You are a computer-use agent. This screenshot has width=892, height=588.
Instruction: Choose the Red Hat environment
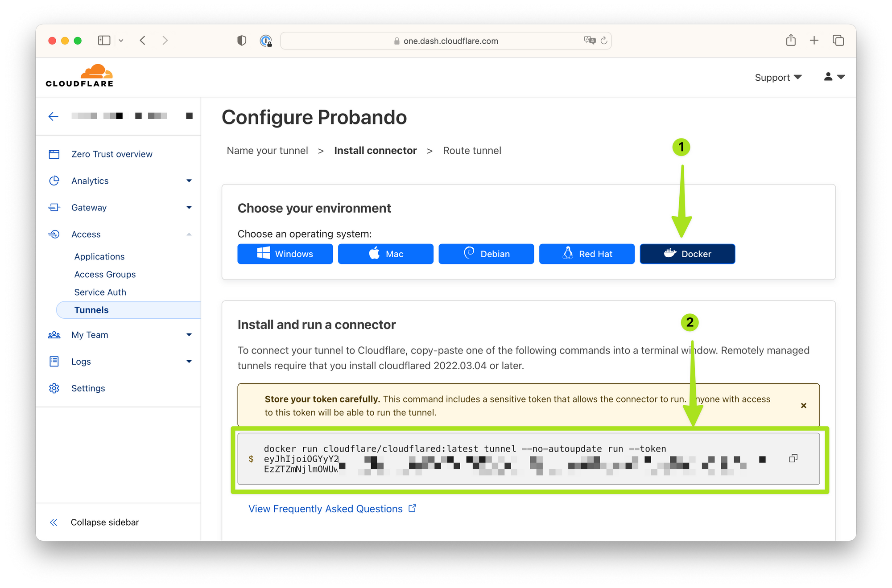[x=587, y=254]
